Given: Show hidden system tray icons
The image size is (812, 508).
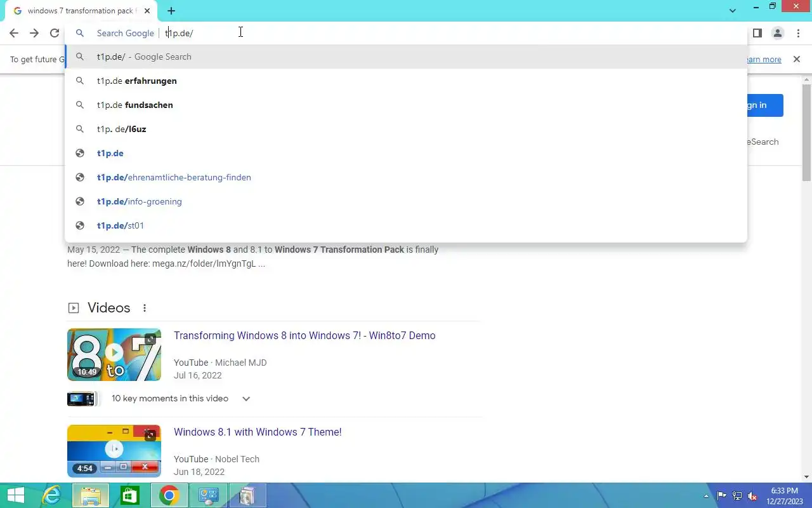Looking at the screenshot, I should pos(707,496).
